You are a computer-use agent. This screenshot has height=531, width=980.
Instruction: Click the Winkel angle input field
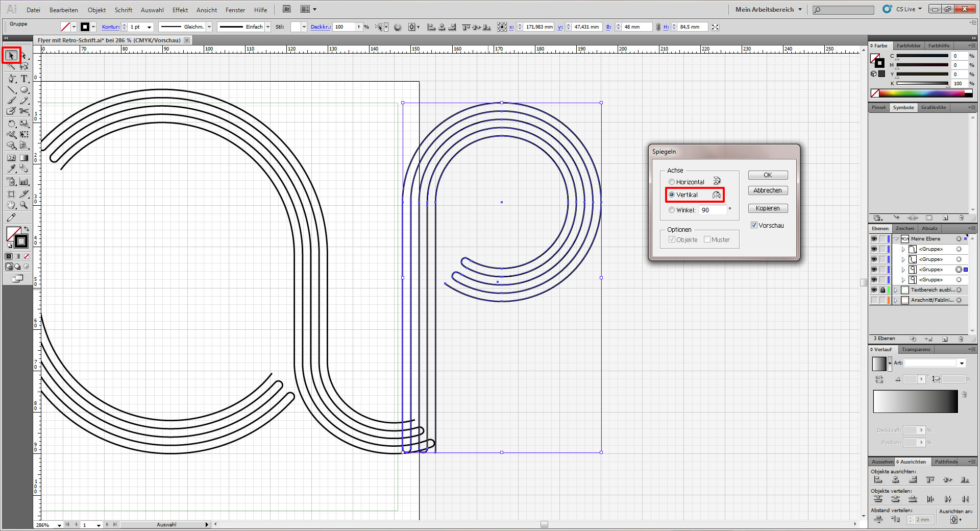click(x=713, y=210)
